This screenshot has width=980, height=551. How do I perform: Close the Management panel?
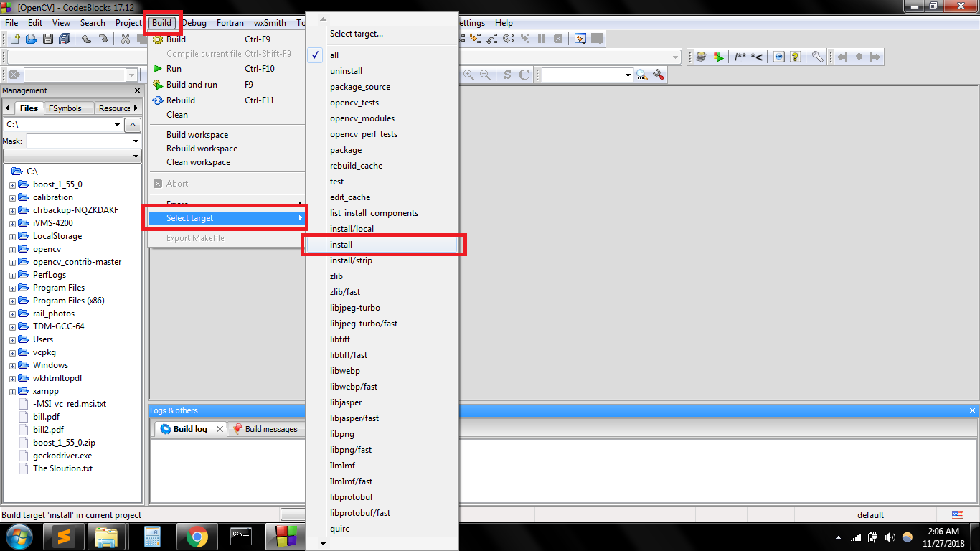[x=138, y=90]
